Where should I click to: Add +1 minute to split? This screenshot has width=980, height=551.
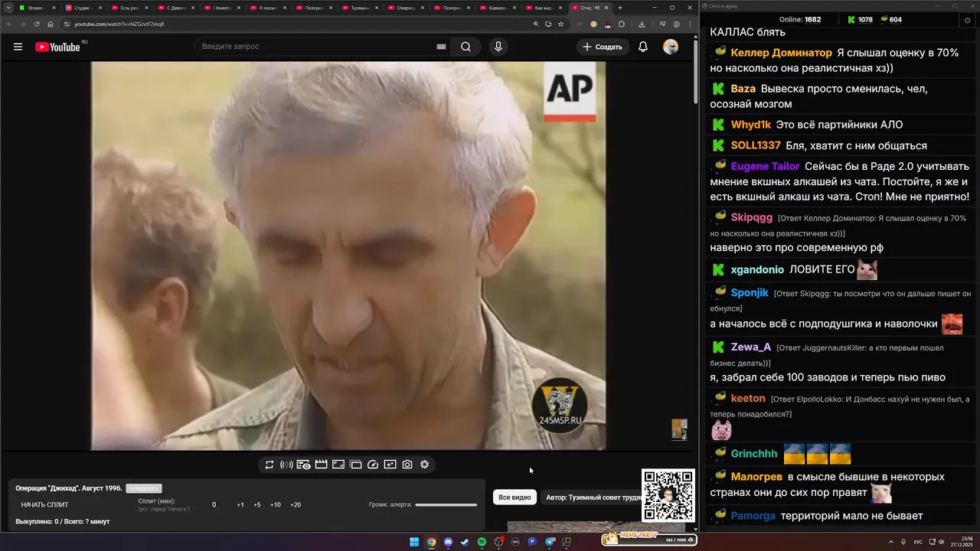pos(240,505)
